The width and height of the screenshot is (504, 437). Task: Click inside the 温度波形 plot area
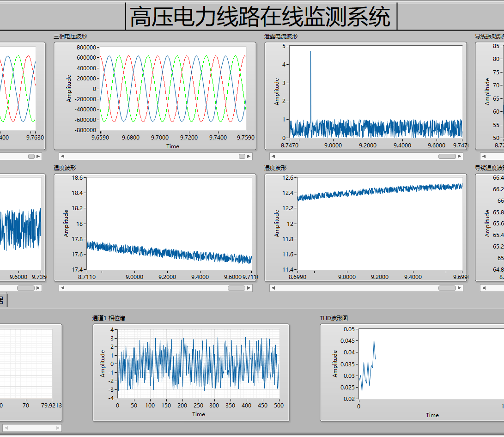pos(169,223)
